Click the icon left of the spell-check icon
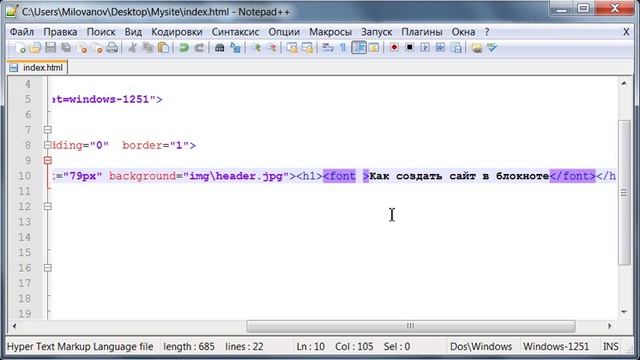The image size is (640, 360). coord(476,48)
